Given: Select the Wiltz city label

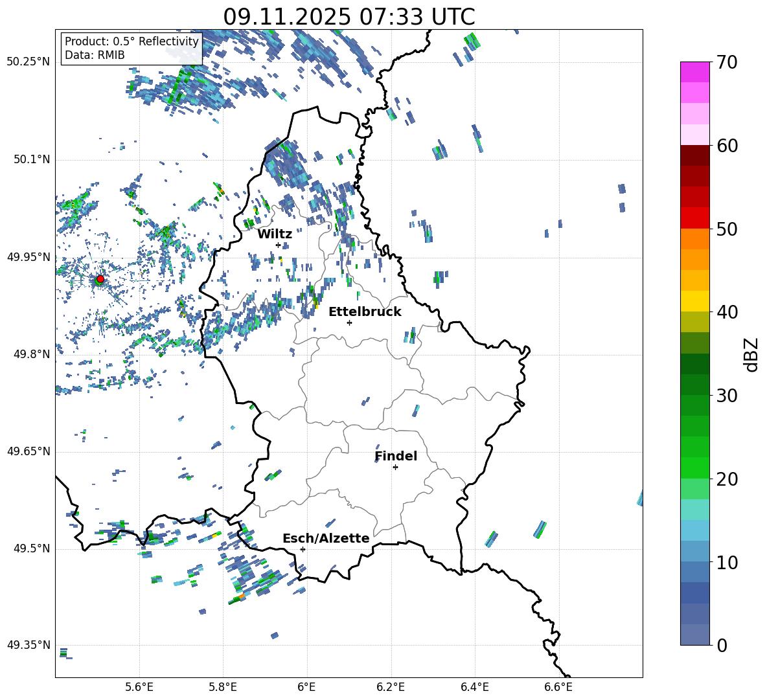Looking at the screenshot, I should (x=275, y=234).
